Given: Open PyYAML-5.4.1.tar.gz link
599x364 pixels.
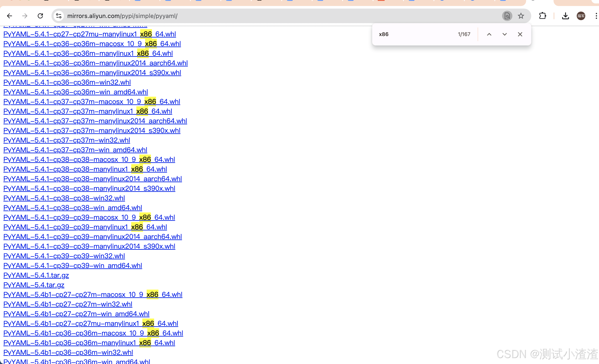Looking at the screenshot, I should (x=36, y=275).
